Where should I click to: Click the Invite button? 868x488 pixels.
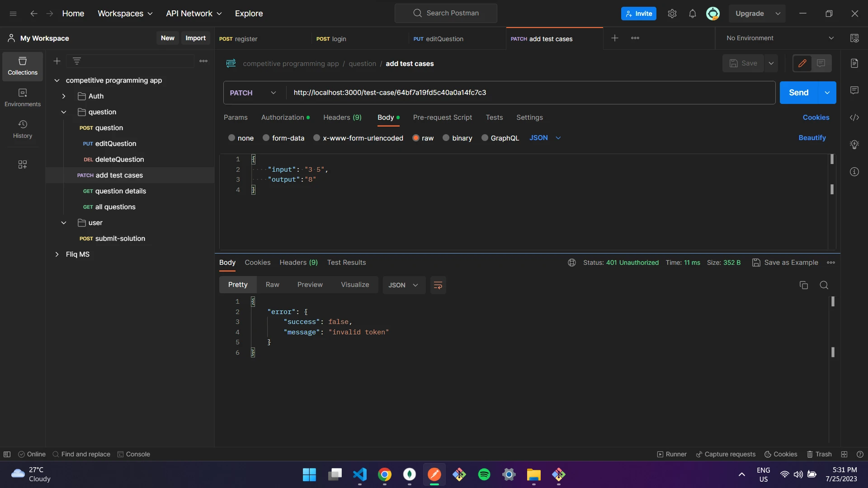639,14
